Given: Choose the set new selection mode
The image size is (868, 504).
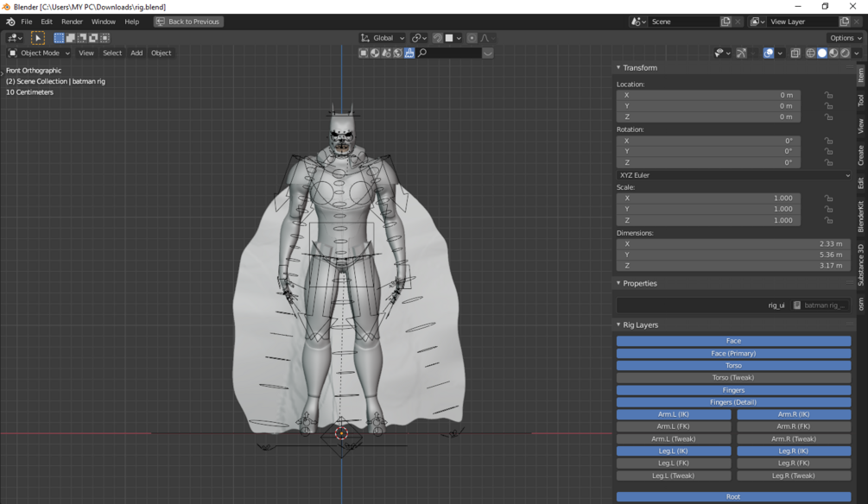Looking at the screenshot, I should [59, 38].
